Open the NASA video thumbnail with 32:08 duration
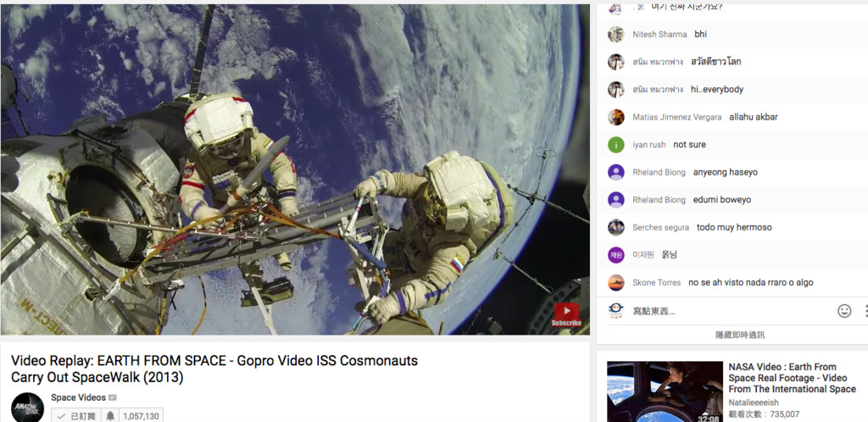 click(664, 391)
